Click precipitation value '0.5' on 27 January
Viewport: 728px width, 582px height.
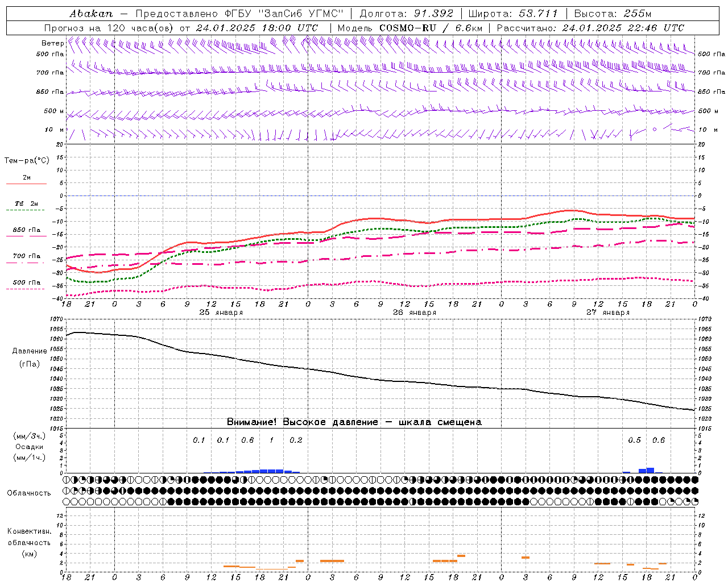[634, 440]
